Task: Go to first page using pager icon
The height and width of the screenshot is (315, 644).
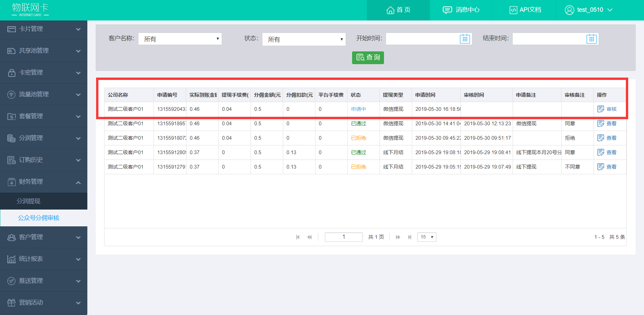Action: (x=298, y=237)
